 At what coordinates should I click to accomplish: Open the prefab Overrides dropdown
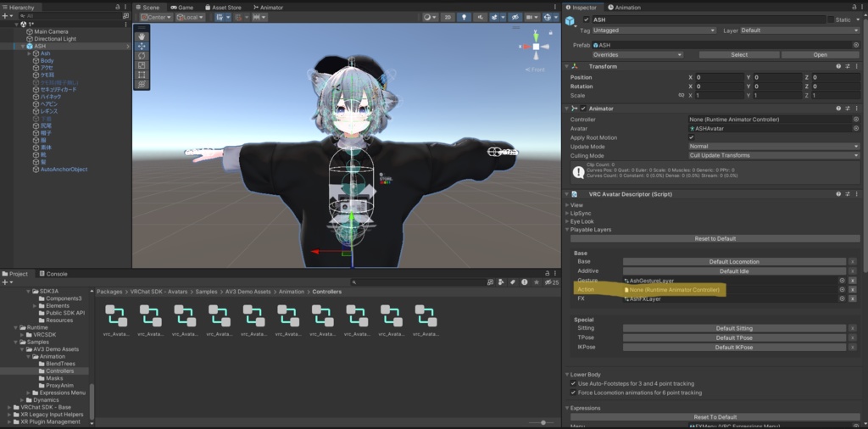637,55
